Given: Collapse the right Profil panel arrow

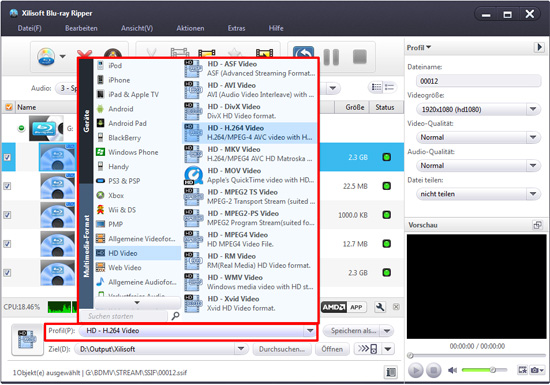Looking at the screenshot, I should click(539, 47).
